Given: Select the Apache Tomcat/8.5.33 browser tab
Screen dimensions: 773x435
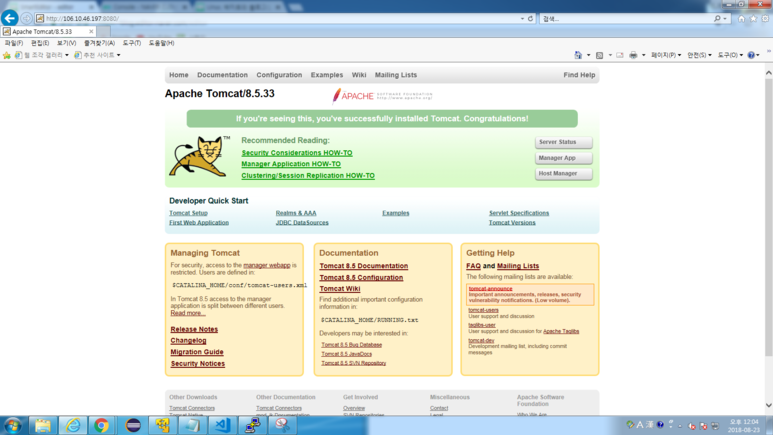Looking at the screenshot, I should tap(48, 31).
